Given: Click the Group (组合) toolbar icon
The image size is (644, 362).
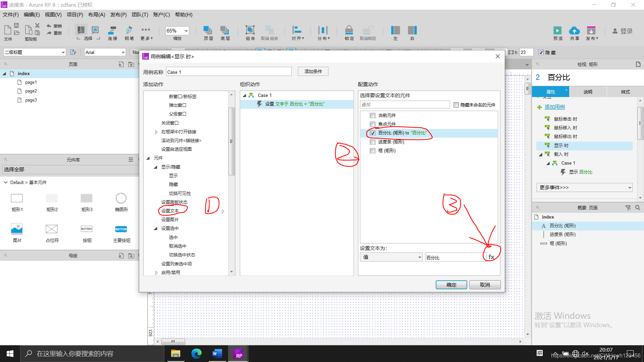Looking at the screenshot, I should coord(250,30).
